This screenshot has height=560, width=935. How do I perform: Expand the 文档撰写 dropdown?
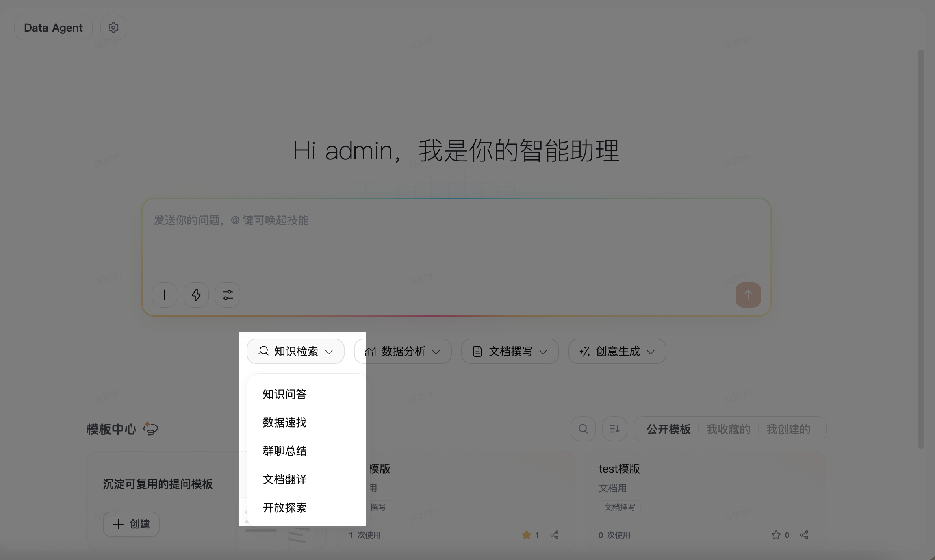point(543,352)
